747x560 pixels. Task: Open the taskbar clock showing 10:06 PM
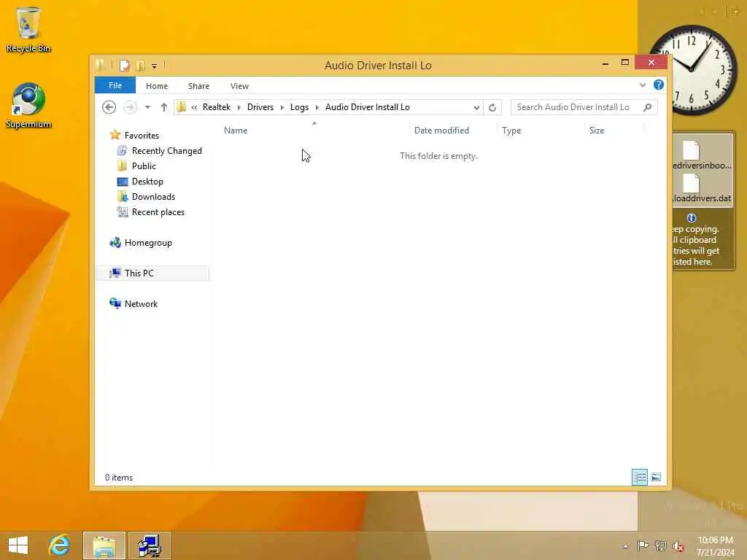coord(715,546)
